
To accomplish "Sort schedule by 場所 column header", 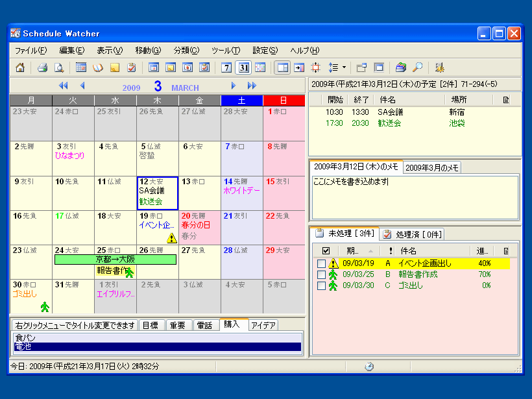I will click(469, 100).
